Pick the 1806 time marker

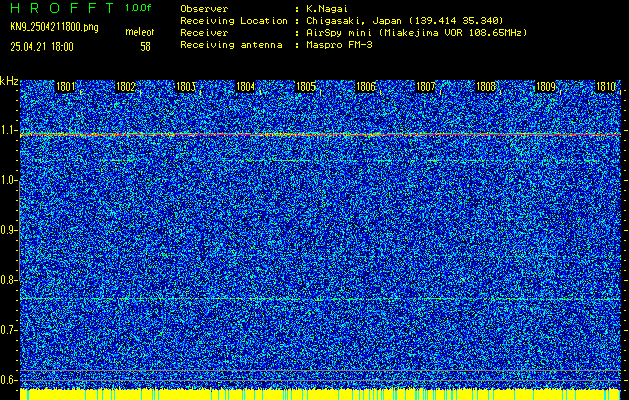coord(365,87)
